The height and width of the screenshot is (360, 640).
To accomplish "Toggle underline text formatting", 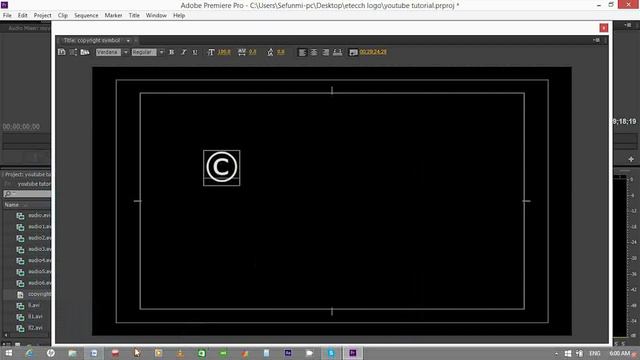I will pyautogui.click(x=195, y=52).
